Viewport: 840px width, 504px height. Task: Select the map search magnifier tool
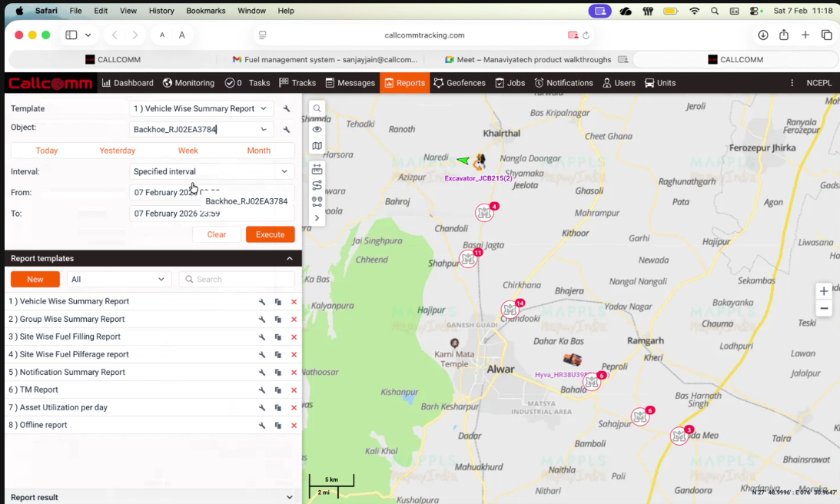pos(317,108)
